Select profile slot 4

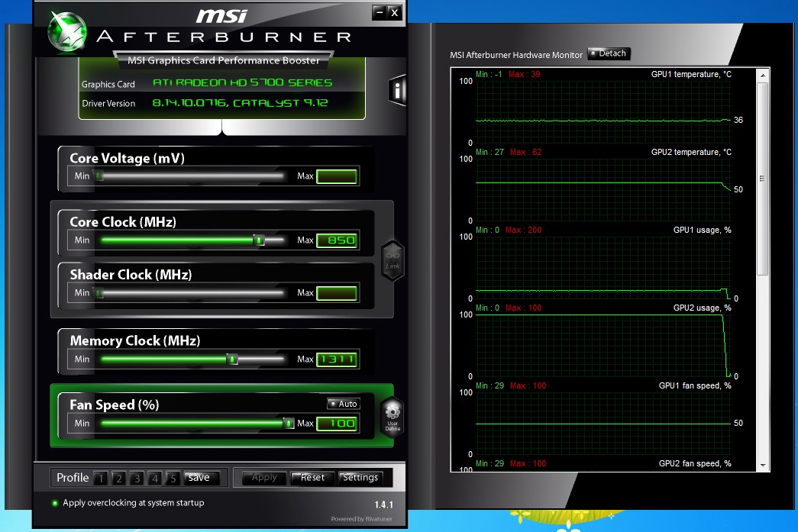155,478
